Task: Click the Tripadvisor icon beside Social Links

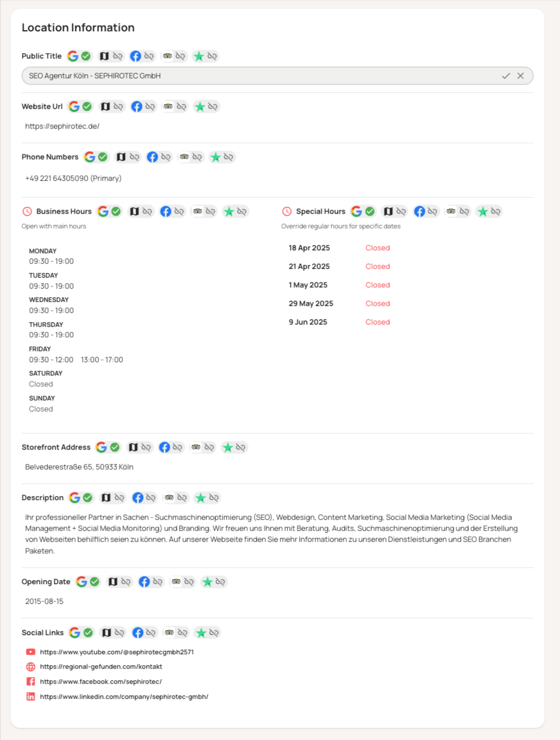Action: tap(169, 633)
